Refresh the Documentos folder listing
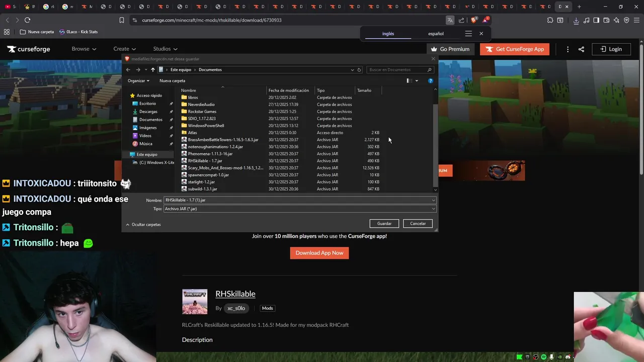The image size is (644, 362). click(359, 70)
